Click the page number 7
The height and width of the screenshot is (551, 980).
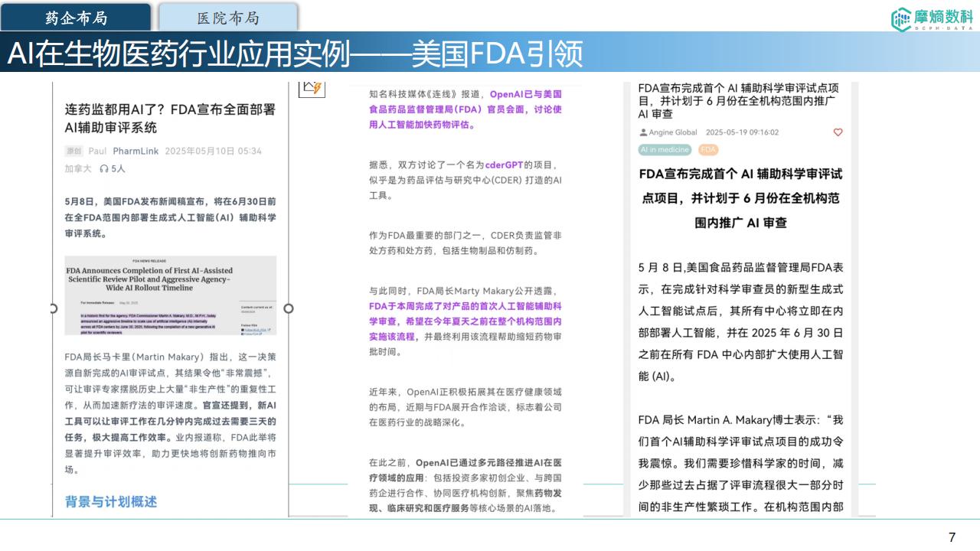[952, 537]
